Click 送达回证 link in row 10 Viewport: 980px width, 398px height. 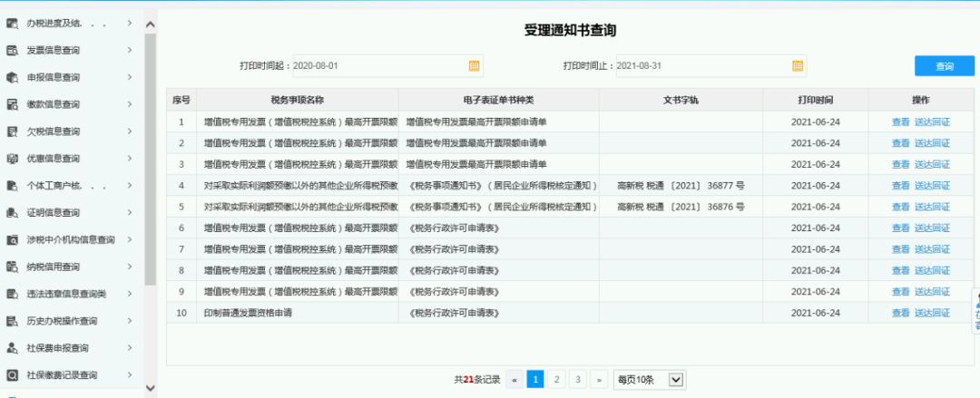[x=932, y=313]
